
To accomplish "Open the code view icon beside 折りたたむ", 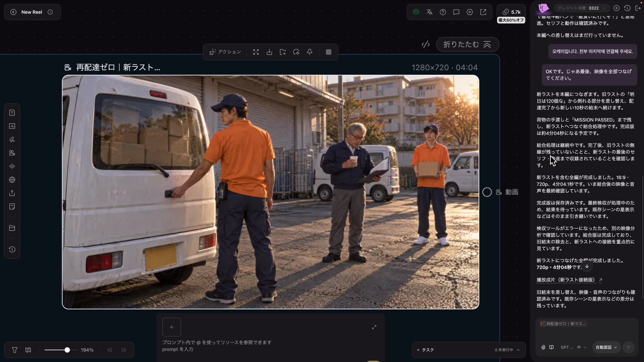I will [x=426, y=44].
